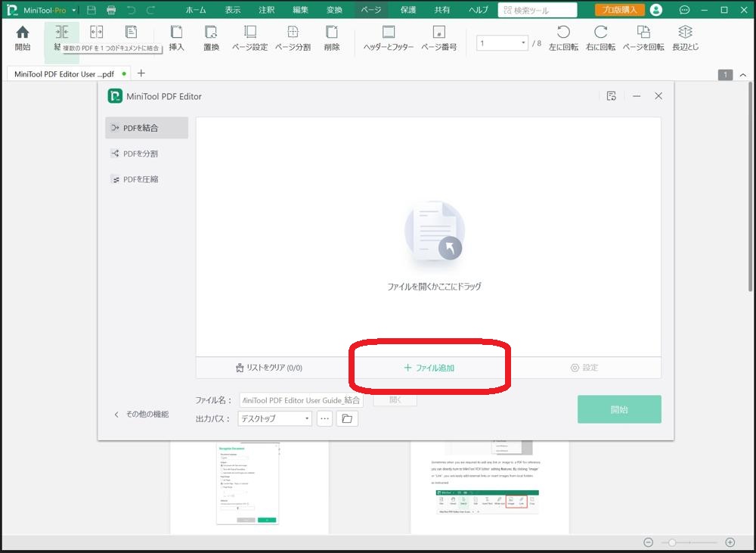Switch to the ページ menu tab
The width and height of the screenshot is (756, 553).
click(x=370, y=10)
